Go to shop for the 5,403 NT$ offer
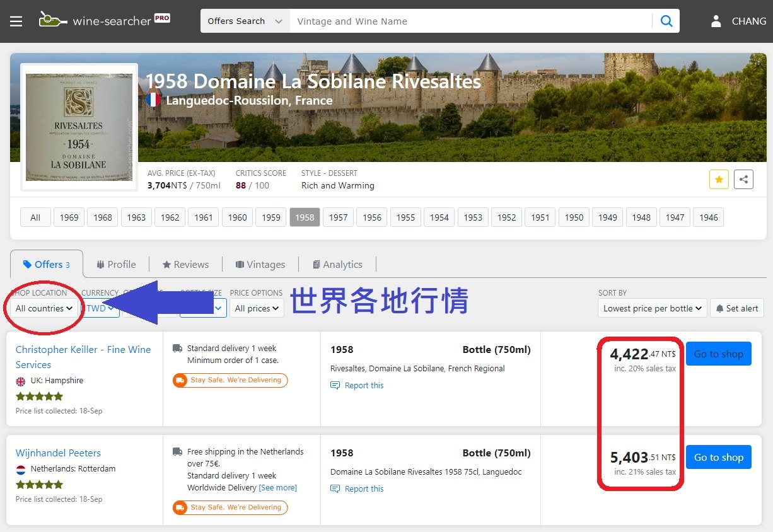Screen dimensions: 773x532 [x=719, y=457]
